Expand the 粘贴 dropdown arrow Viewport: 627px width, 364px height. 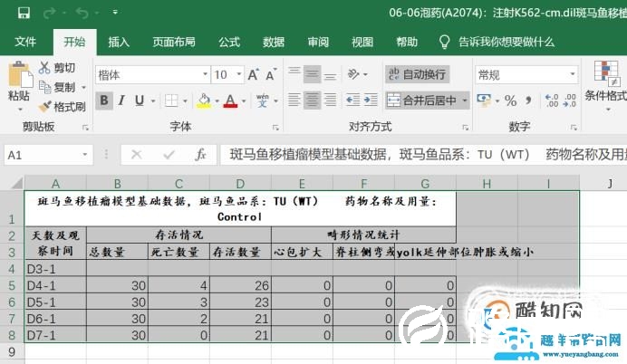(x=19, y=109)
